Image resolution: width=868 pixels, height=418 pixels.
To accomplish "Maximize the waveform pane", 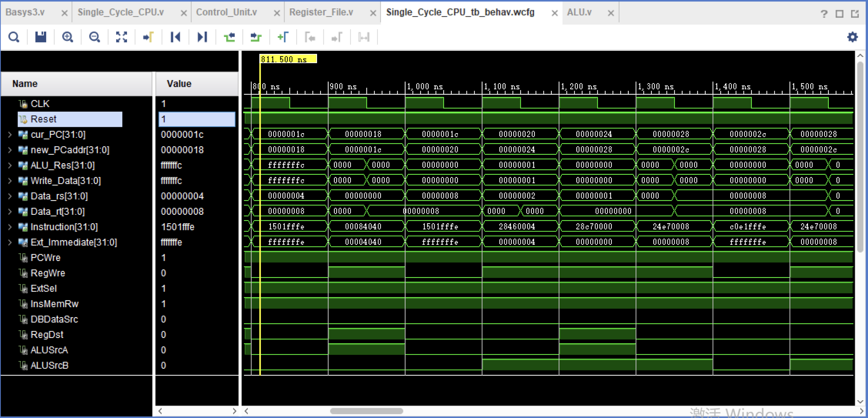I will tap(840, 14).
